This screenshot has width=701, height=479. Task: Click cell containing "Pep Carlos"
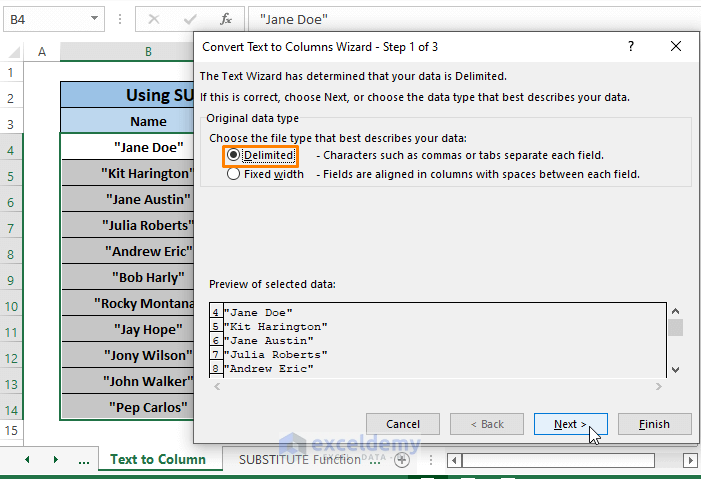click(127, 407)
